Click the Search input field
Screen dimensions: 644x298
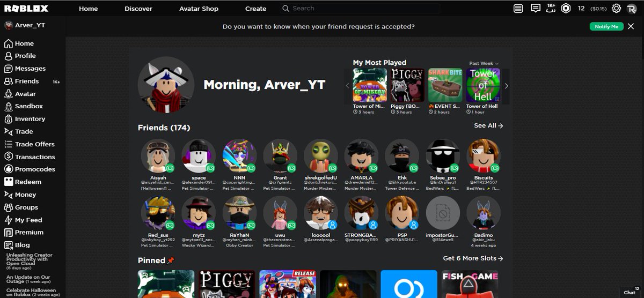(x=360, y=9)
